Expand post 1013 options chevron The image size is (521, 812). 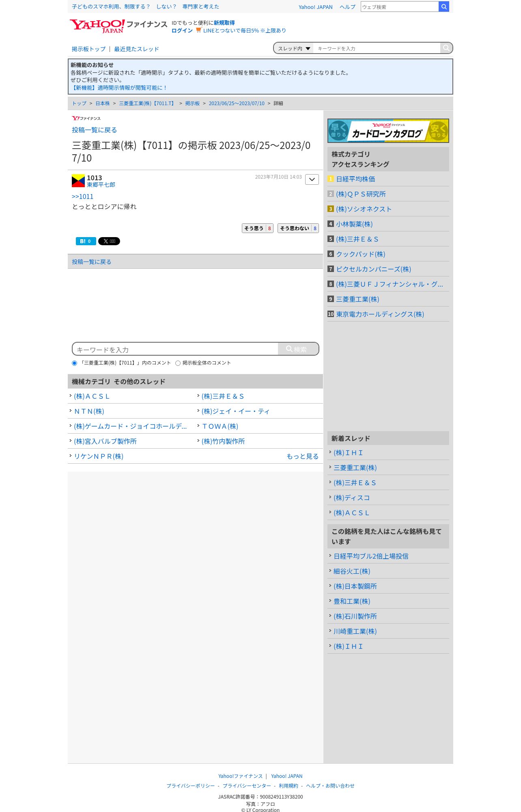point(312,179)
